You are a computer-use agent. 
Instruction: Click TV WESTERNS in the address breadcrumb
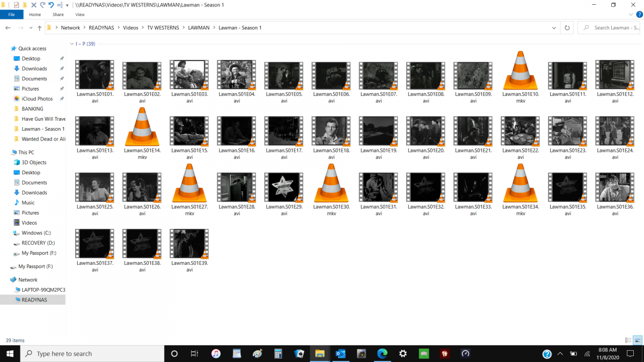[x=163, y=28]
